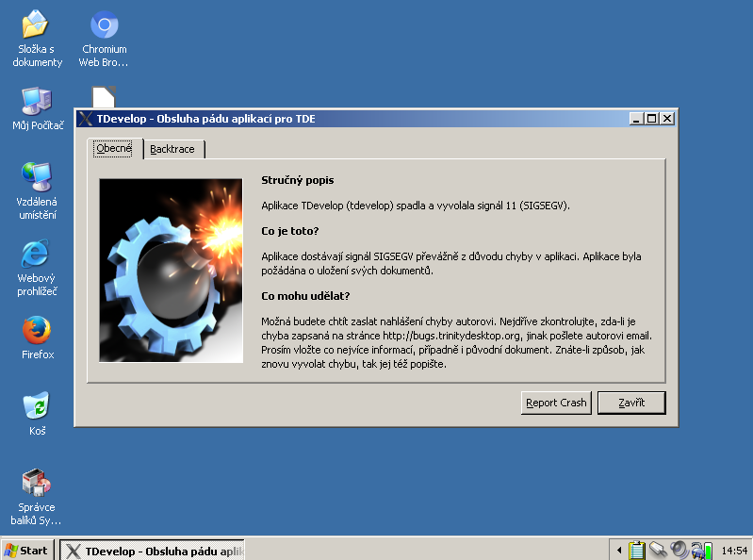Maximize the TDevelop crash handler window
The image size is (753, 560).
(x=651, y=119)
